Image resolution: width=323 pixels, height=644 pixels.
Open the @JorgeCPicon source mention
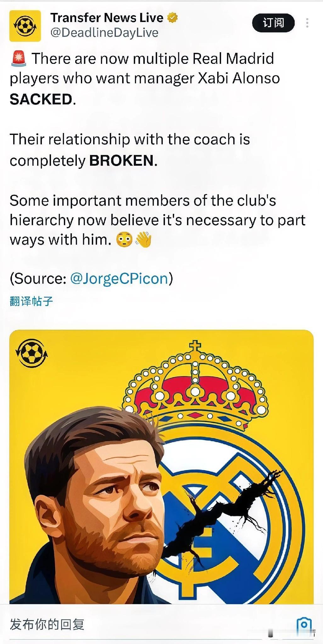coord(119,278)
